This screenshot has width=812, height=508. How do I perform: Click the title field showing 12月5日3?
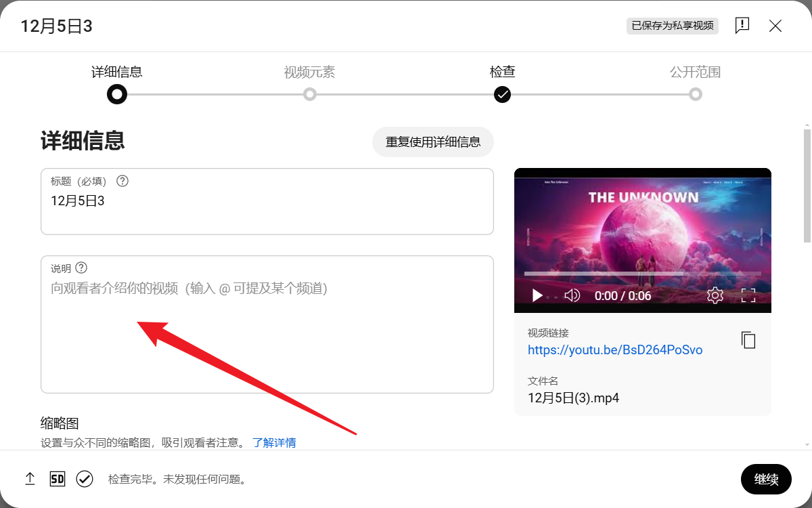(267, 200)
